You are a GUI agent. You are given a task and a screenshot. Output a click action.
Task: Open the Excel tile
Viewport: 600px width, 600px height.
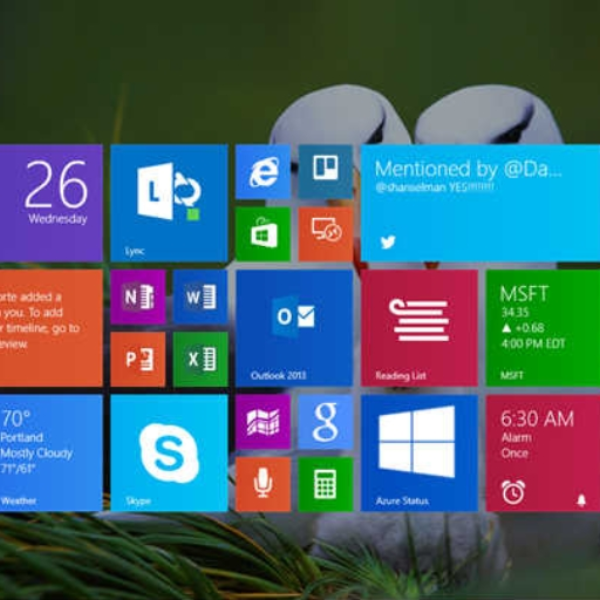click(x=201, y=359)
